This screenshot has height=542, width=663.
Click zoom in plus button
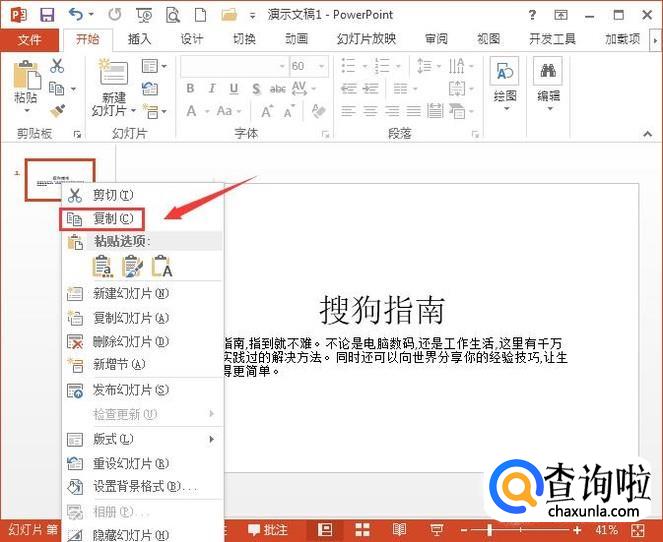577,530
